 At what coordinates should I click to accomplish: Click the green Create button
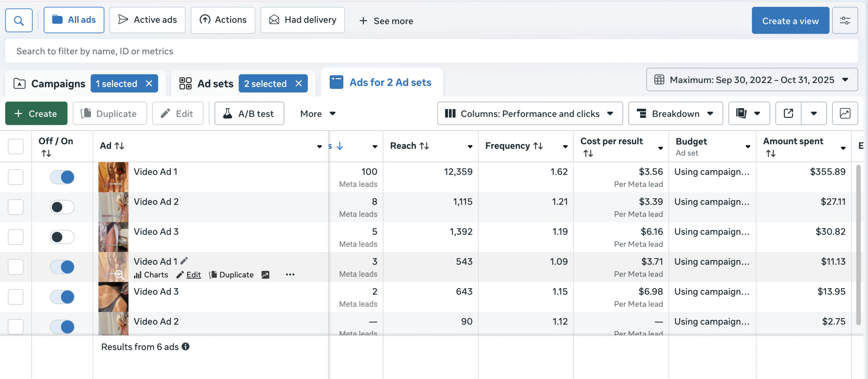click(36, 113)
